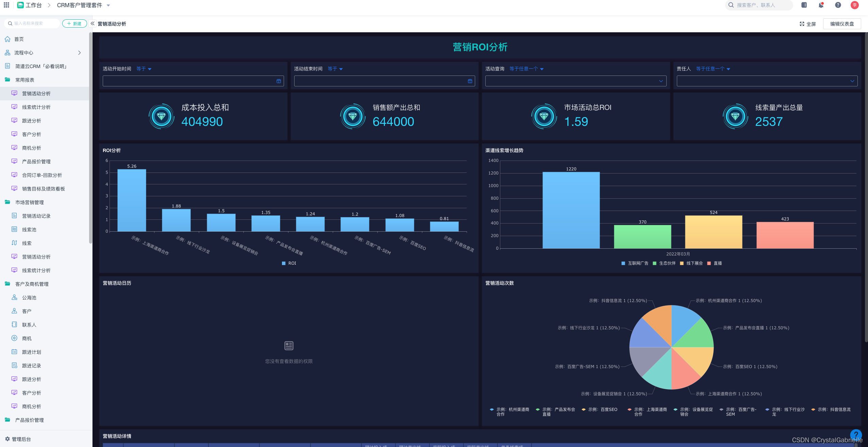868x447 pixels.
Task: Click the help question mark icon in header
Action: coord(838,5)
